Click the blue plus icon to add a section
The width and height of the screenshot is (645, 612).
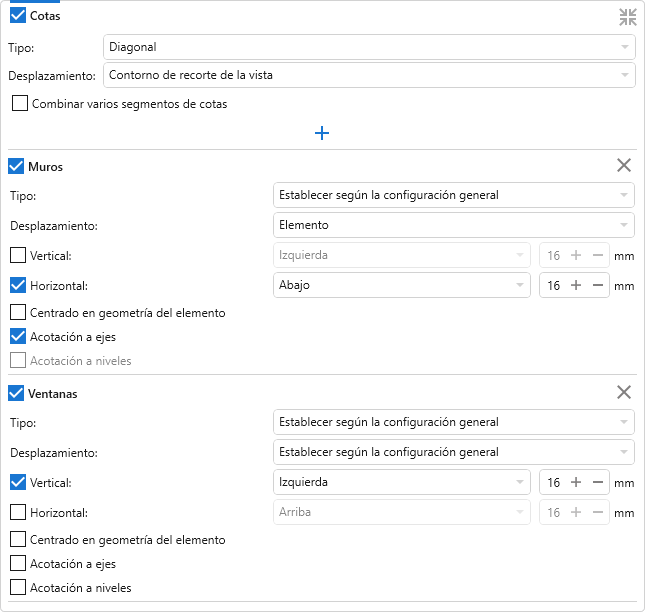pos(322,133)
